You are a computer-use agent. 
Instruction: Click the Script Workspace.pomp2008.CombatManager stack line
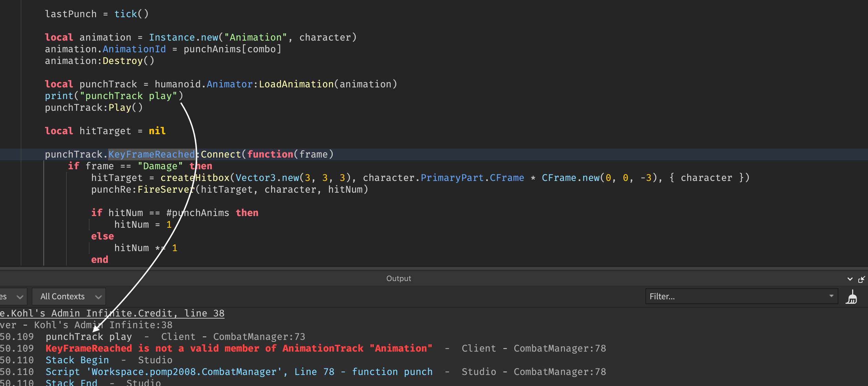pos(238,372)
